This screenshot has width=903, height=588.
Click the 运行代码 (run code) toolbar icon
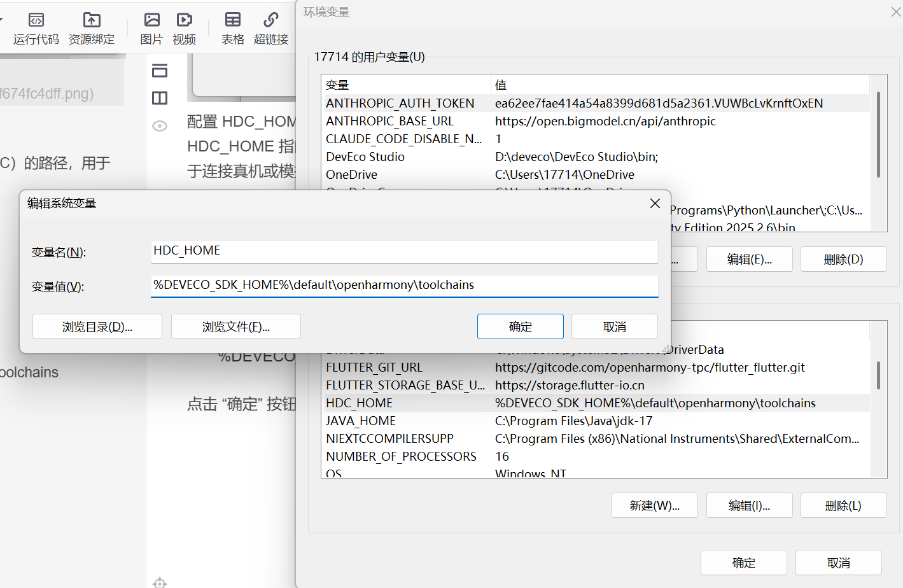pyautogui.click(x=36, y=29)
